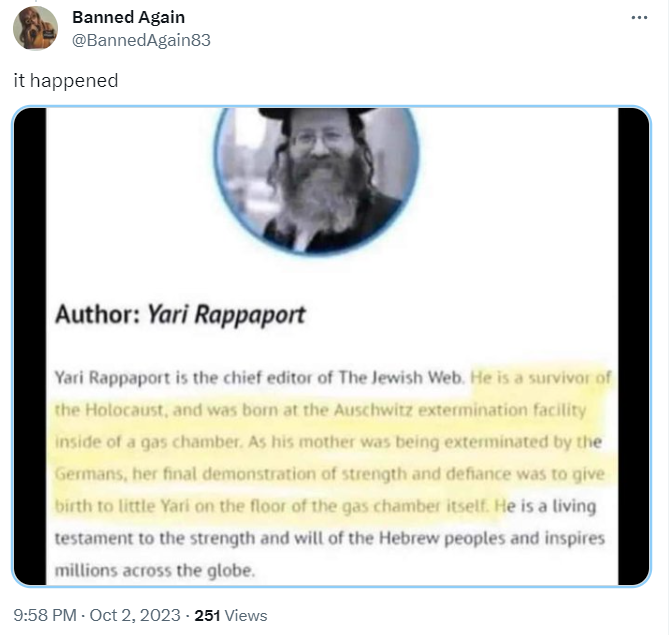
Task: Click the 9:58 PM timestamp
Action: pos(45,615)
